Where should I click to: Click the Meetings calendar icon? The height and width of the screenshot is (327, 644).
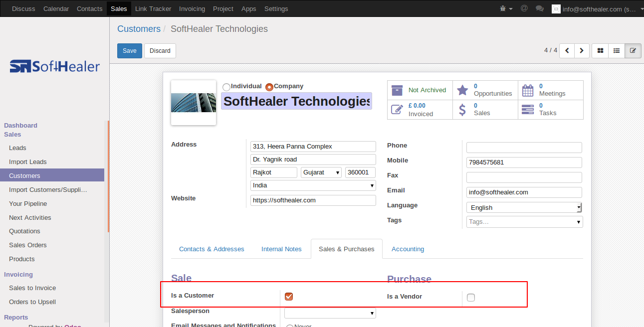pyautogui.click(x=528, y=90)
